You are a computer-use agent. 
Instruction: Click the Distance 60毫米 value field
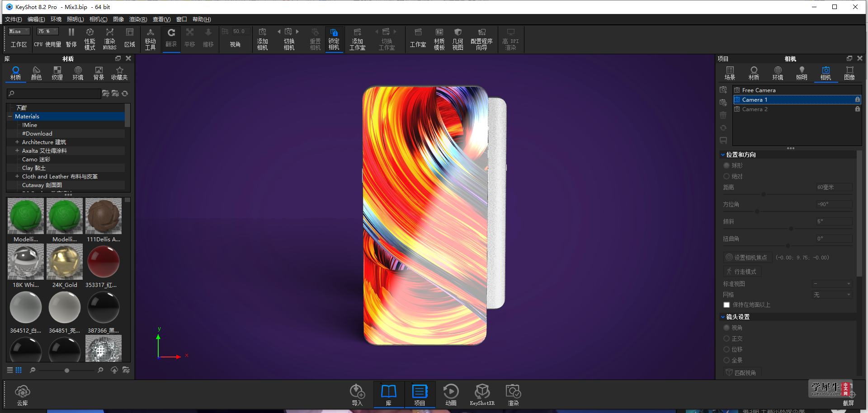click(834, 187)
